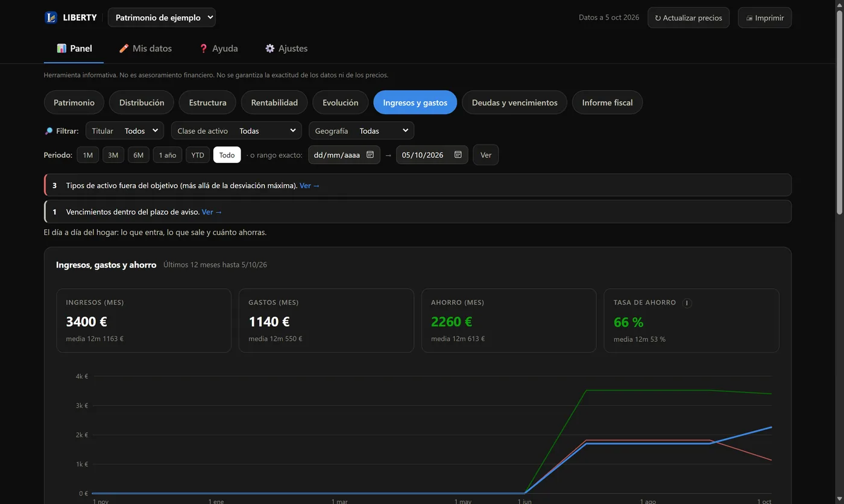Click the Imprimir button
Image resolution: width=844 pixels, height=504 pixels.
(765, 17)
